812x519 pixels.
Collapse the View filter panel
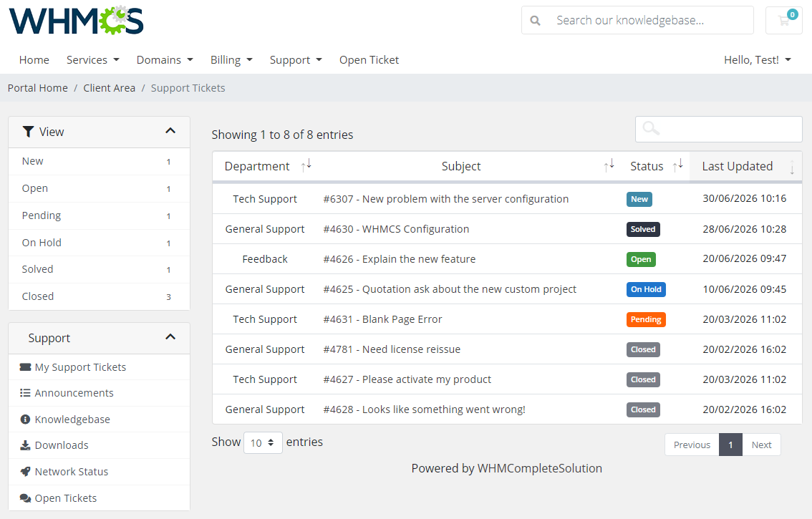170,132
